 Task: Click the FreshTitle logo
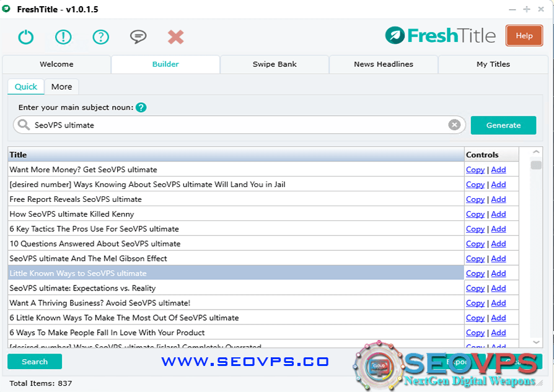click(440, 35)
